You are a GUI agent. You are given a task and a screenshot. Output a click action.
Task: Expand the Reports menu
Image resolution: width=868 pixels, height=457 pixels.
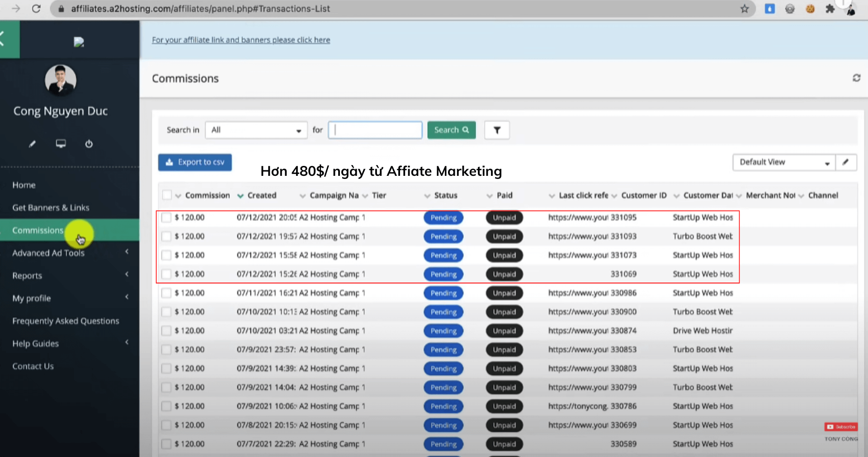(70, 275)
